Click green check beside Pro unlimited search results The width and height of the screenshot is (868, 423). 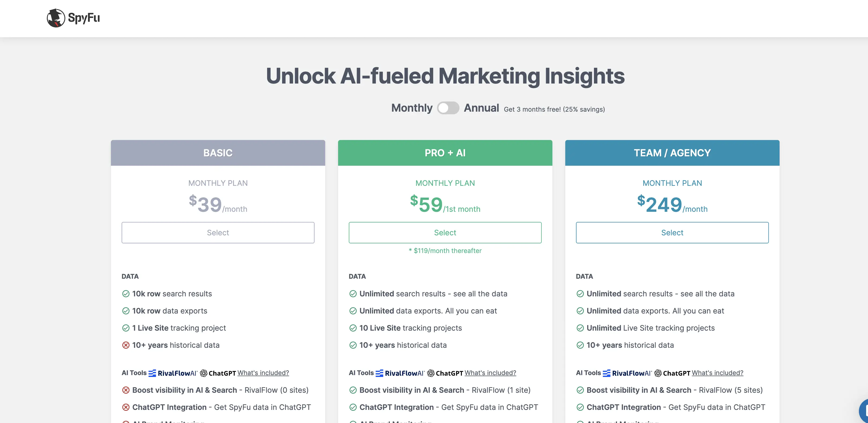(353, 294)
